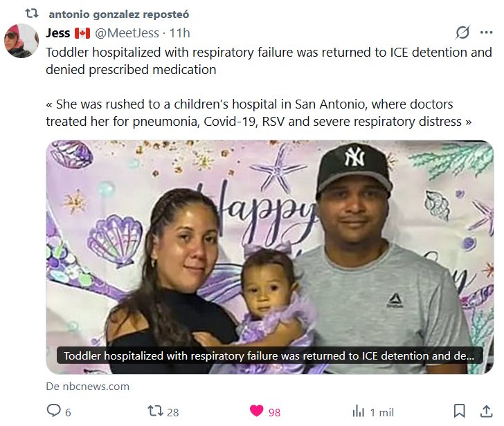The height and width of the screenshot is (426, 504).
Task: Click the 1 mil views count
Action: click(382, 412)
